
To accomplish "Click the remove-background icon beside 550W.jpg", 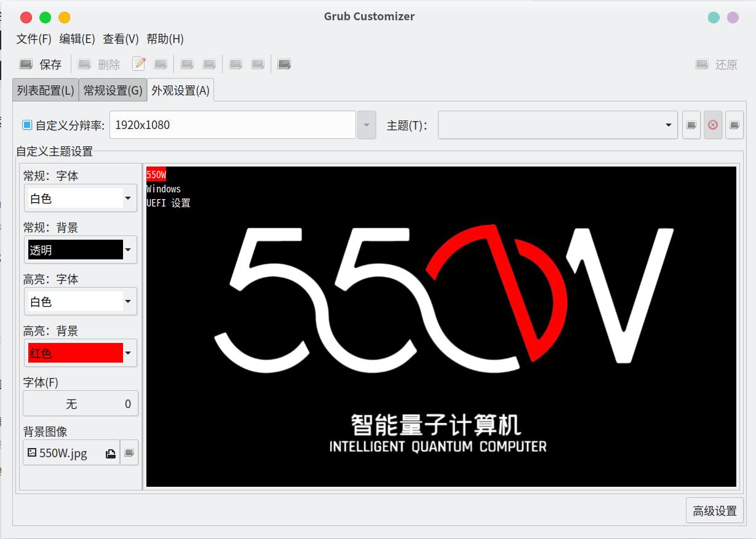I will click(x=129, y=453).
